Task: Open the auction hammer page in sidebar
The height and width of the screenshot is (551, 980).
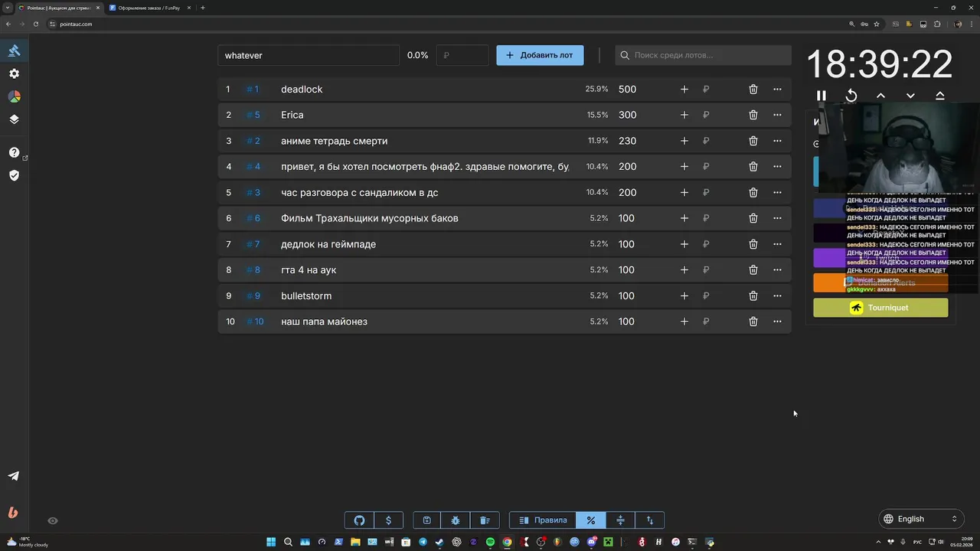Action: [14, 51]
